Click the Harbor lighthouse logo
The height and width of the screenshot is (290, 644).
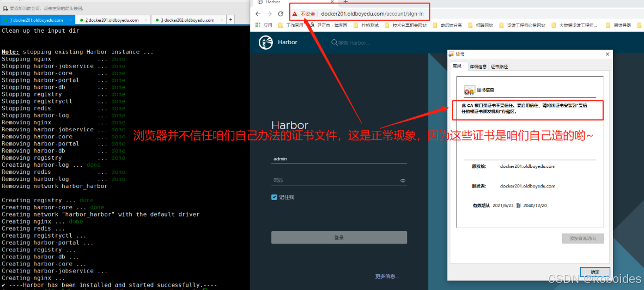click(266, 43)
